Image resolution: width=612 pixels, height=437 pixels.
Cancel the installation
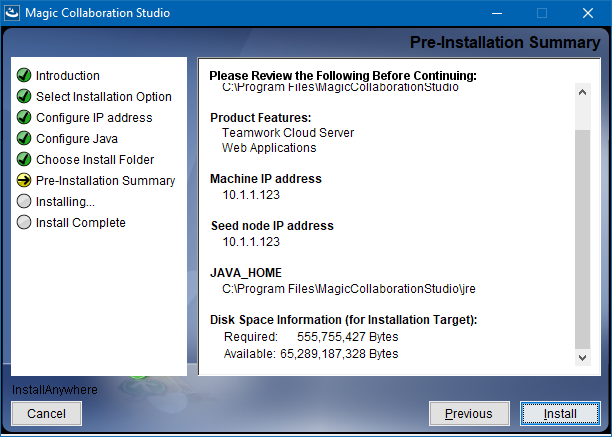[x=46, y=414]
